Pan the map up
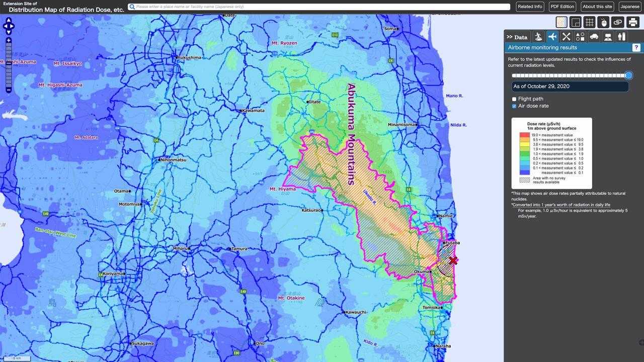Screen dimensions: 644x362 coord(9,21)
